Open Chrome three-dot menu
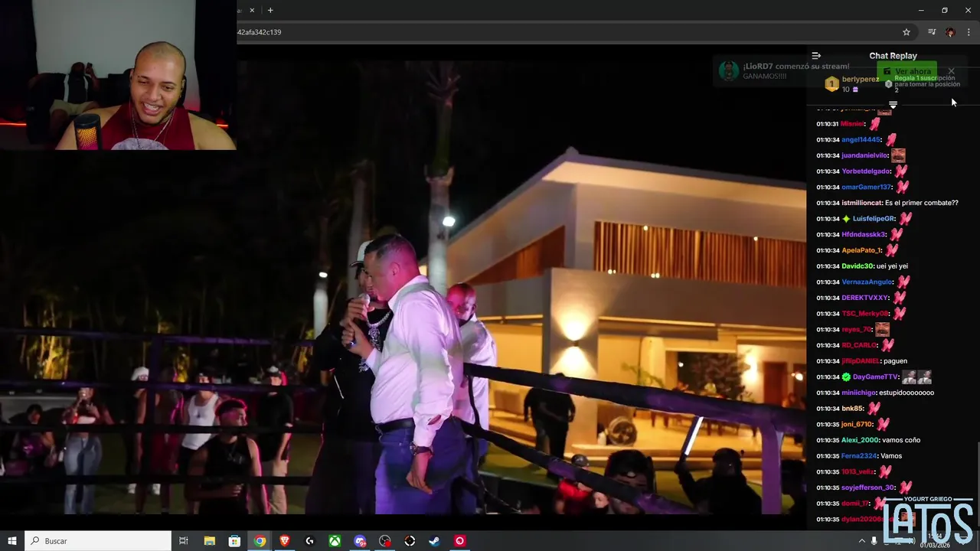 tap(969, 32)
